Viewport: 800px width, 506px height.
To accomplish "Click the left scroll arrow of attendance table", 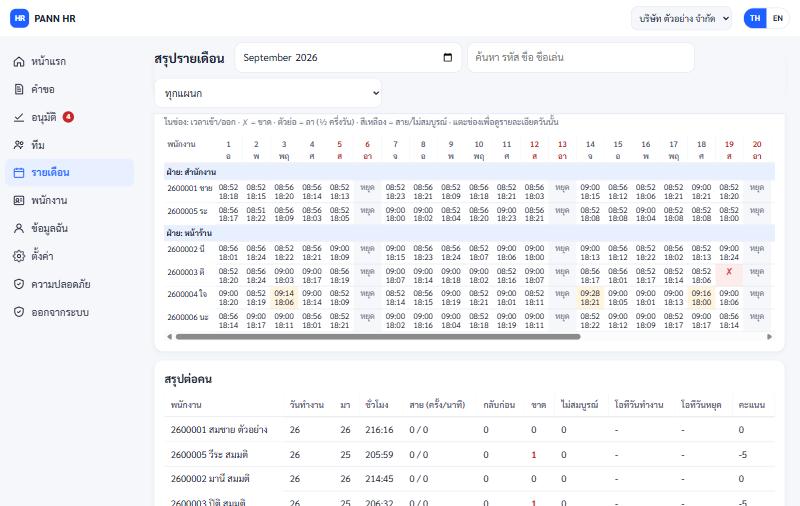I will pos(169,337).
